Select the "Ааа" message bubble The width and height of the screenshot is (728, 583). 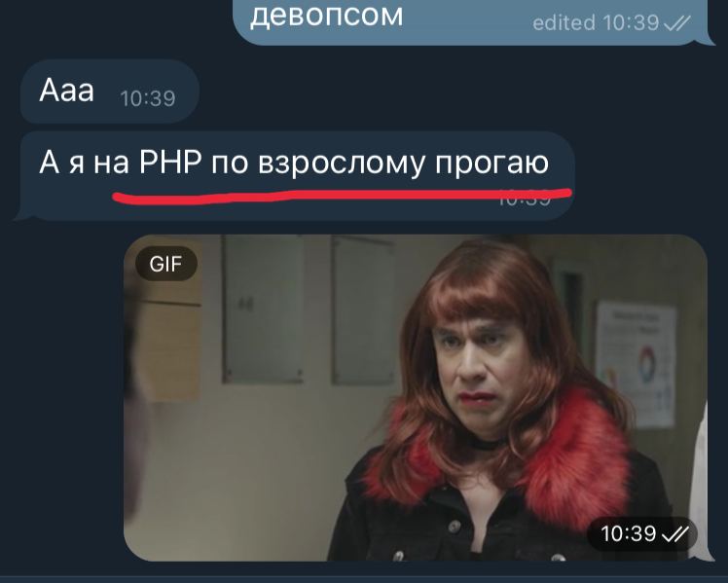click(x=110, y=91)
